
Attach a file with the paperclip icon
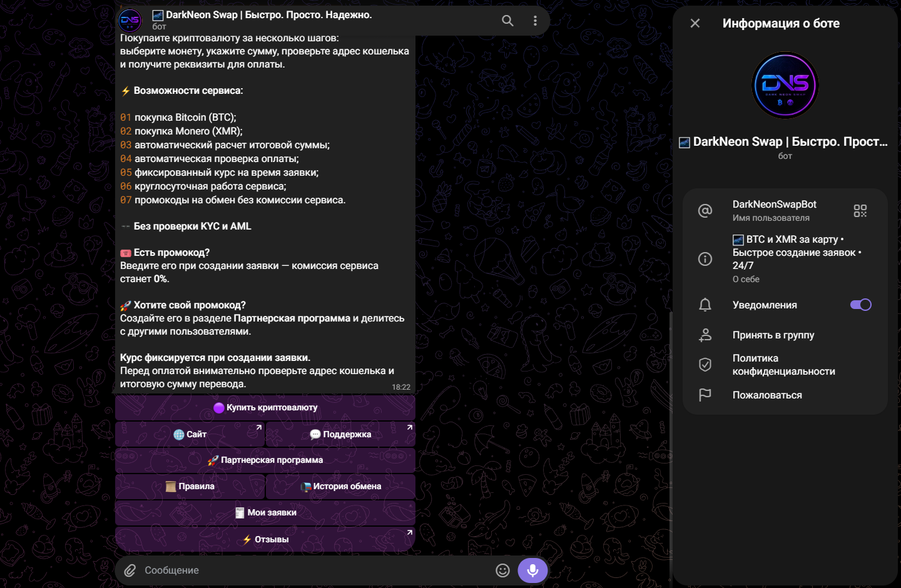[130, 570]
